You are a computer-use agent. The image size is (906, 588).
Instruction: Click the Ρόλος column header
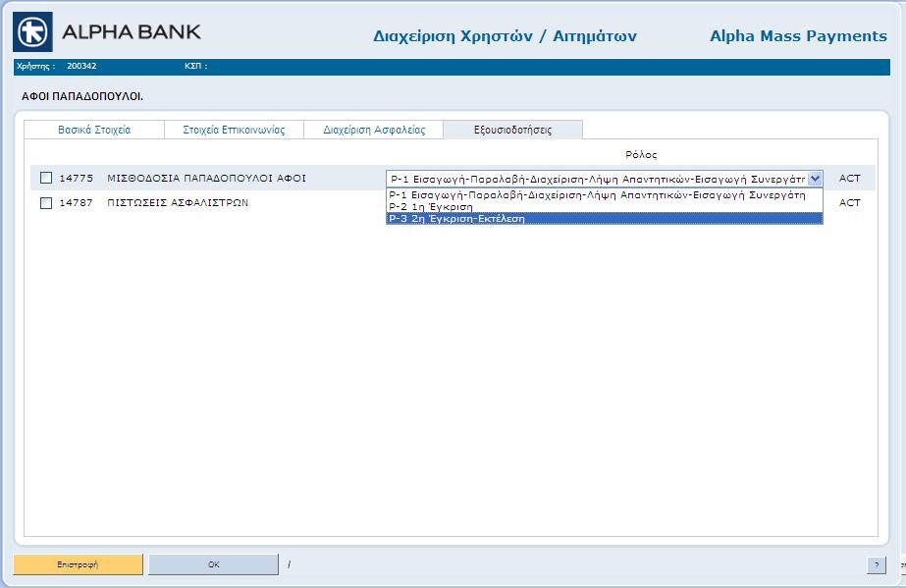pos(641,155)
